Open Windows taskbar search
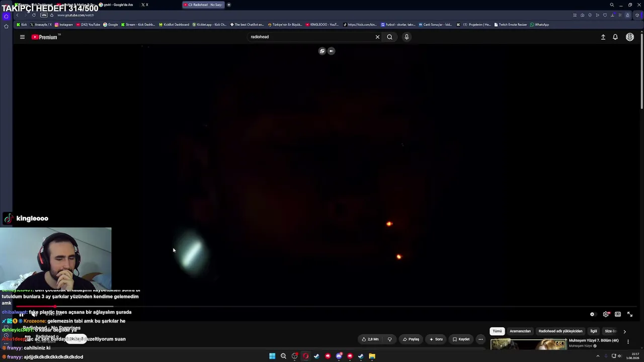 click(x=283, y=356)
